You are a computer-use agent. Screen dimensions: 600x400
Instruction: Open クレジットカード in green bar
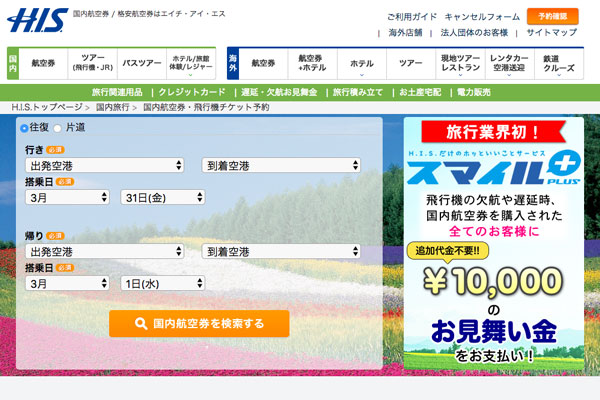[x=192, y=92]
